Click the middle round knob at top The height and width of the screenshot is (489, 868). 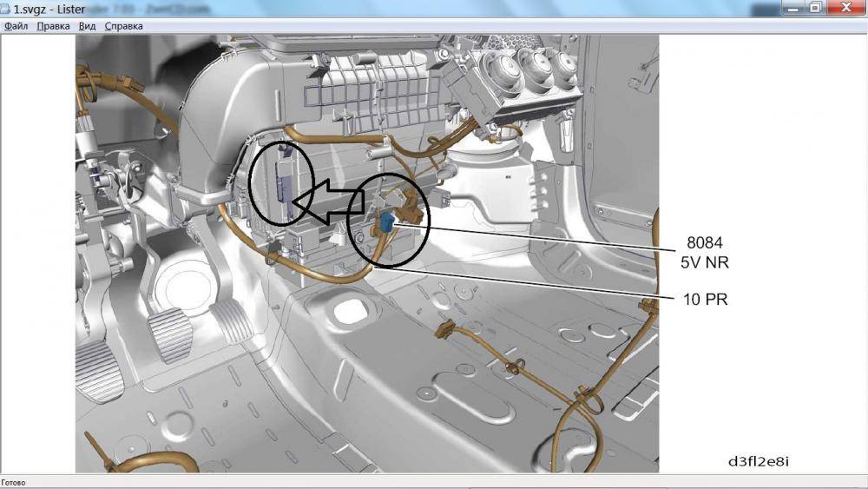click(x=535, y=65)
